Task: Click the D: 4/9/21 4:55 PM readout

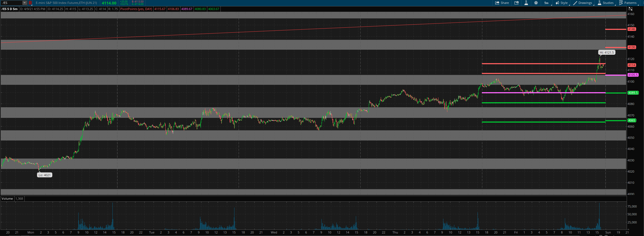Action: tap(33, 9)
